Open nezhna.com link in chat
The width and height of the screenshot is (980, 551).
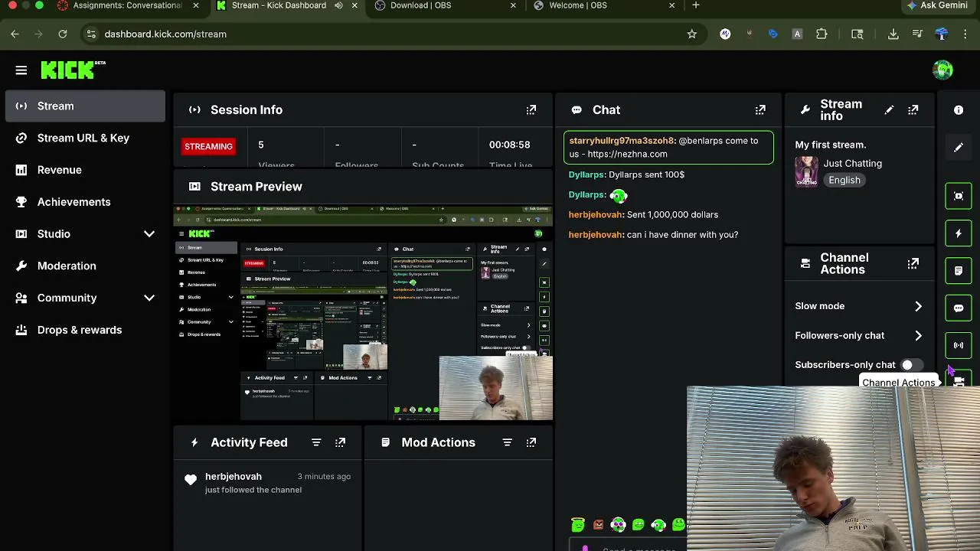[x=627, y=154]
